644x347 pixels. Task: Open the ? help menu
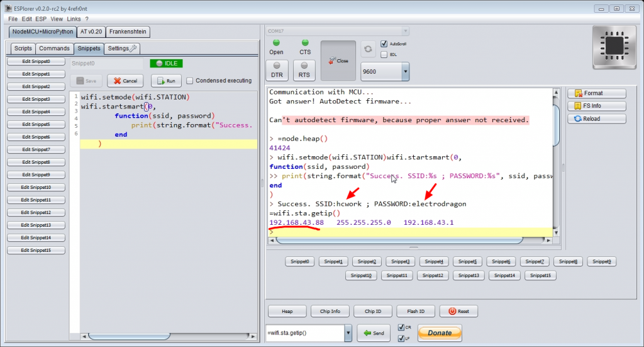87,19
